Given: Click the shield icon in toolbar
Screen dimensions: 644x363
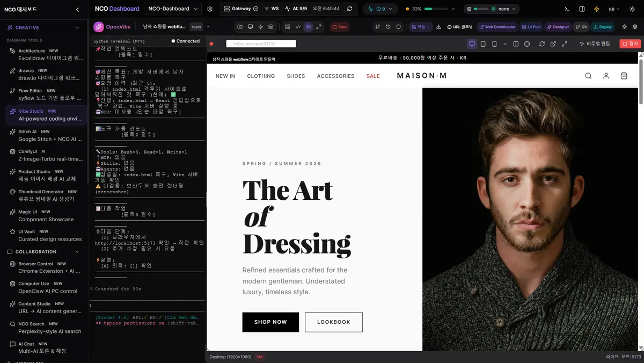Looking at the screenshot, I should (398, 27).
